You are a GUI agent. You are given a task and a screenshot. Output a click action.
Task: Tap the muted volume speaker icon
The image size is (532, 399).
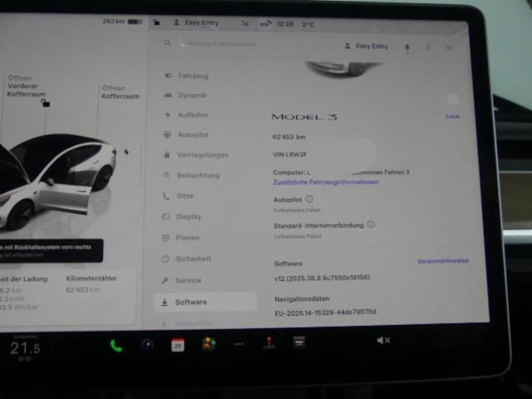point(383,340)
